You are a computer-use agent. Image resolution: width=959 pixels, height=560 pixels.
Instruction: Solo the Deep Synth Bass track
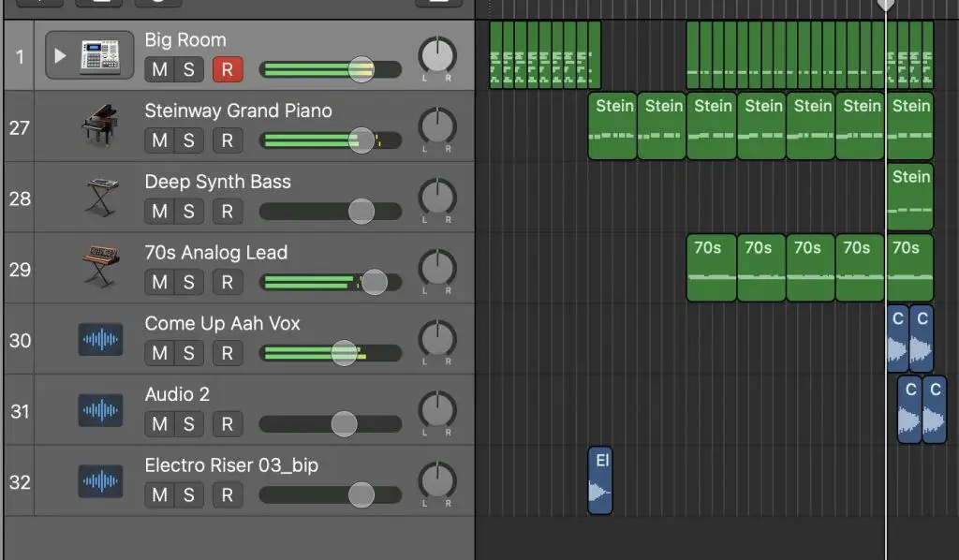tap(189, 212)
